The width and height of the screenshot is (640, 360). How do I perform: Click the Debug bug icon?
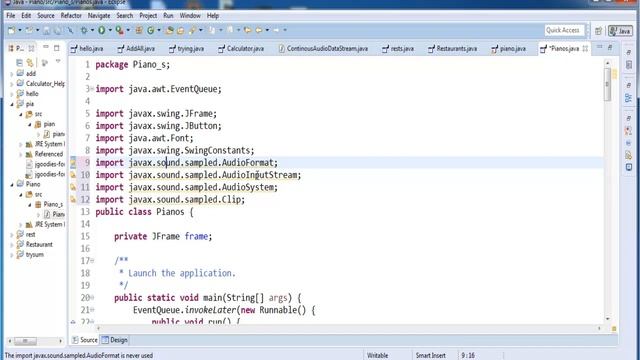click(x=84, y=30)
